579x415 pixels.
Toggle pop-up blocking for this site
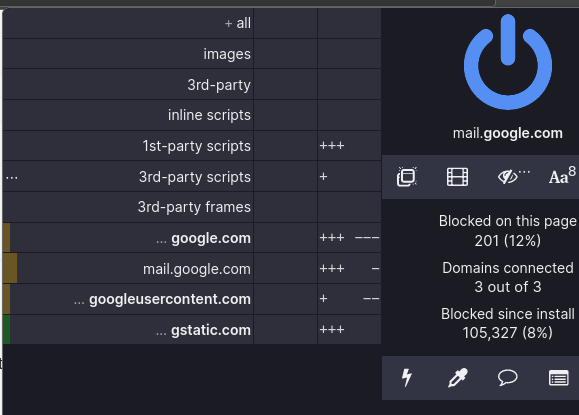pos(407,177)
